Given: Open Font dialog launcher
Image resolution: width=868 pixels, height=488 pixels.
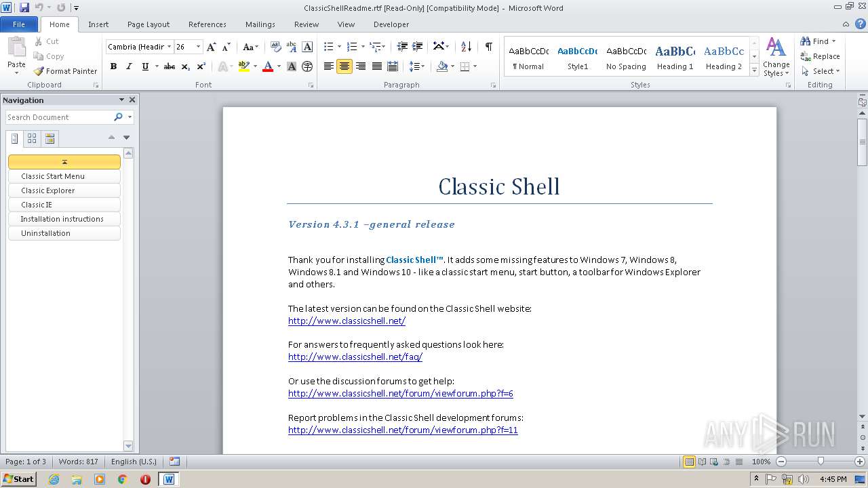Looking at the screenshot, I should click(x=311, y=85).
